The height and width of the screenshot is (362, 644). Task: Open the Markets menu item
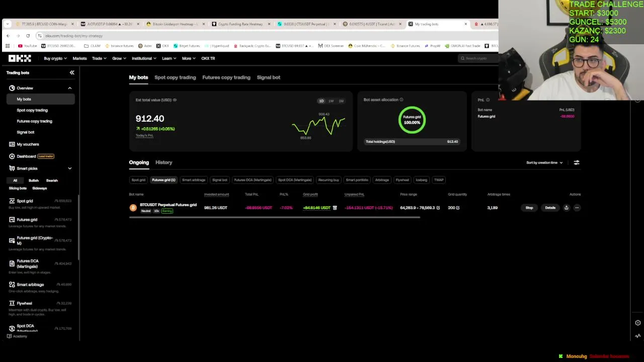[79, 58]
